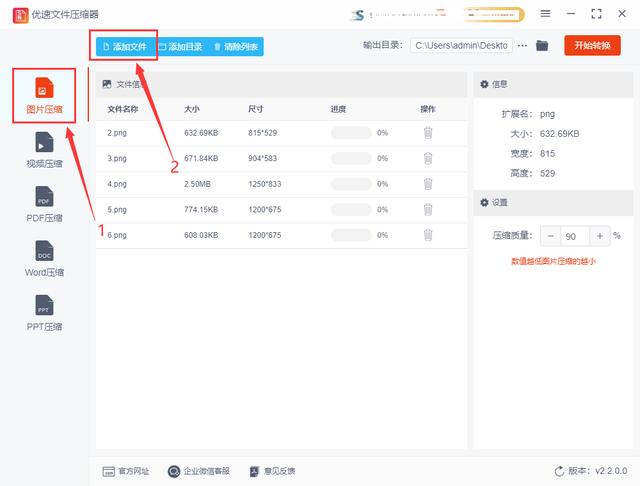640x486 pixels.
Task: Click the app logo in title bar
Action: point(20,15)
